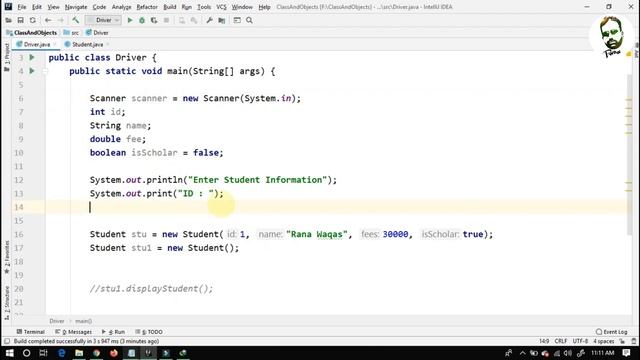Launch Edge browser from taskbar
Viewport: 640px width, 360px height.
pyautogui.click(x=62, y=353)
